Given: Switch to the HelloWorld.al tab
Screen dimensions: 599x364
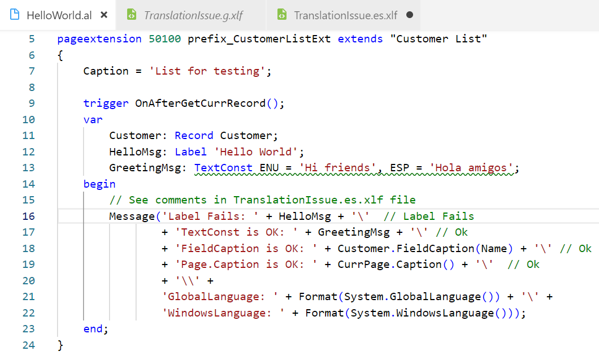Looking at the screenshot, I should pos(58,15).
